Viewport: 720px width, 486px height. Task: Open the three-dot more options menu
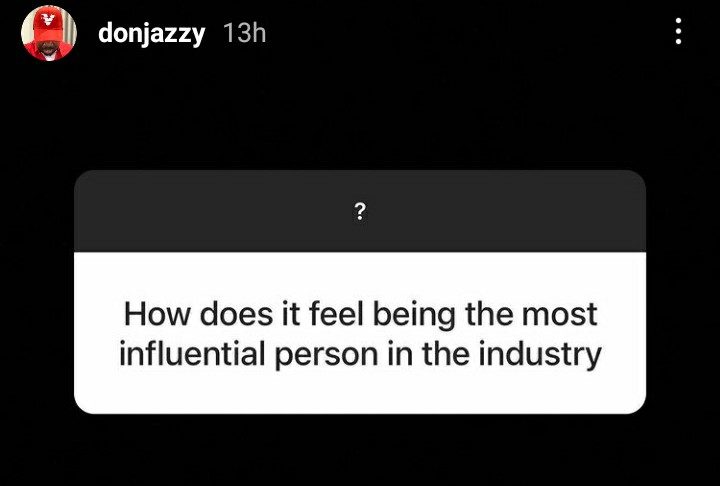click(679, 33)
